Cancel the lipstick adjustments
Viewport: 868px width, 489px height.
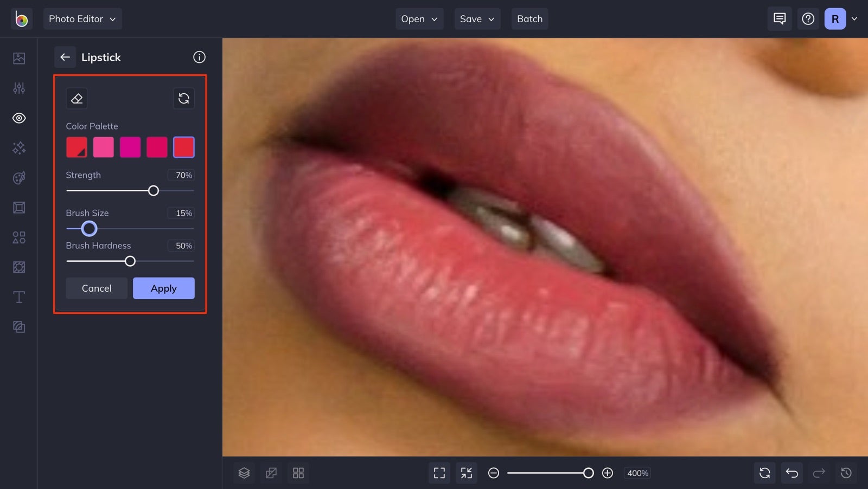point(96,288)
